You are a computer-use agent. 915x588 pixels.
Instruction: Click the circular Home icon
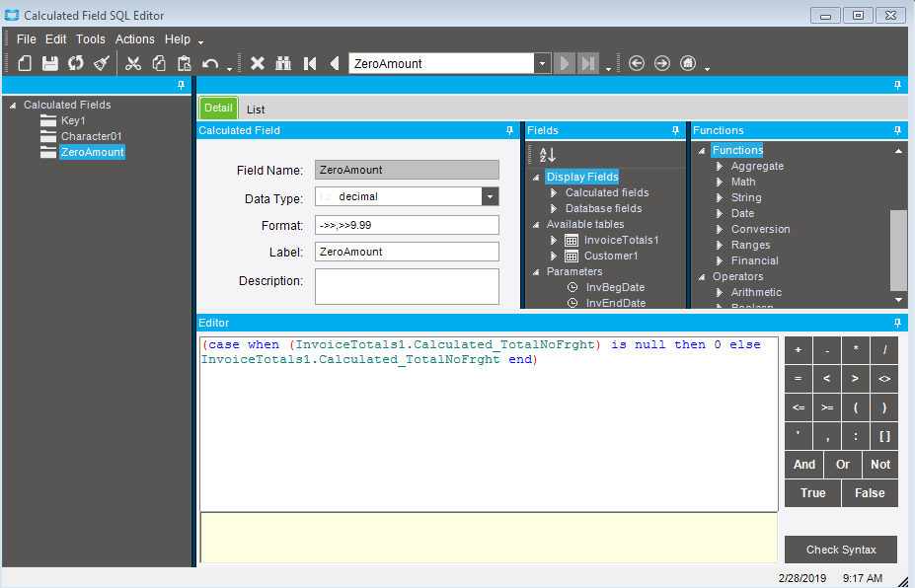point(688,63)
